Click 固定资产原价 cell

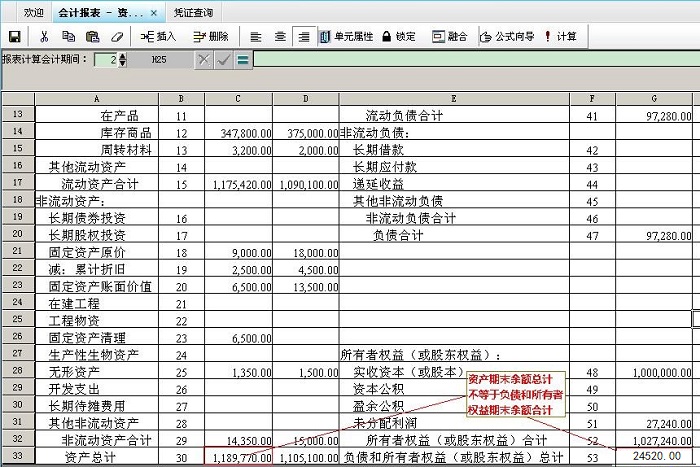coord(97,252)
